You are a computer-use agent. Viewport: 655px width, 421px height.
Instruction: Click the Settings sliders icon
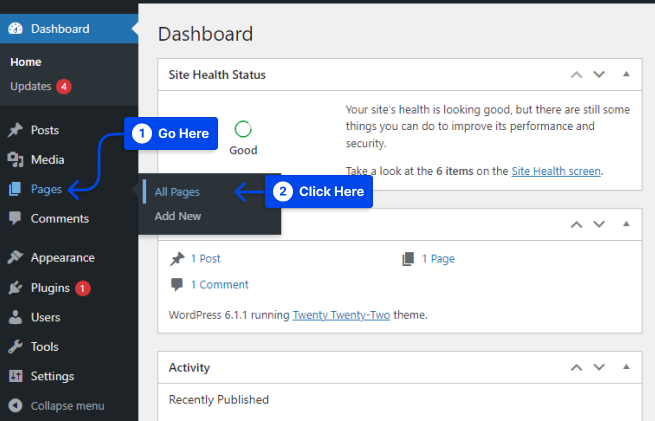point(15,376)
